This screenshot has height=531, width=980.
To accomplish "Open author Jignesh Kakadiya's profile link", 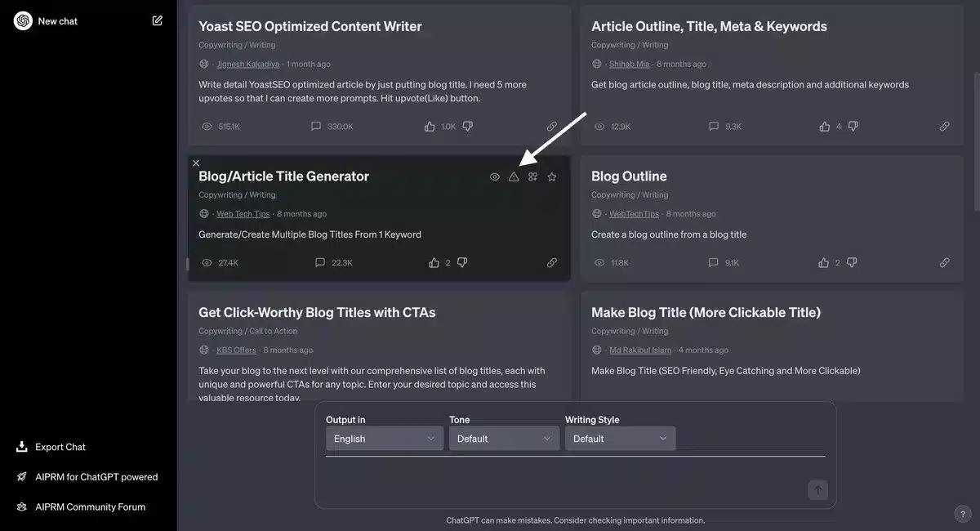I will pyautogui.click(x=248, y=64).
